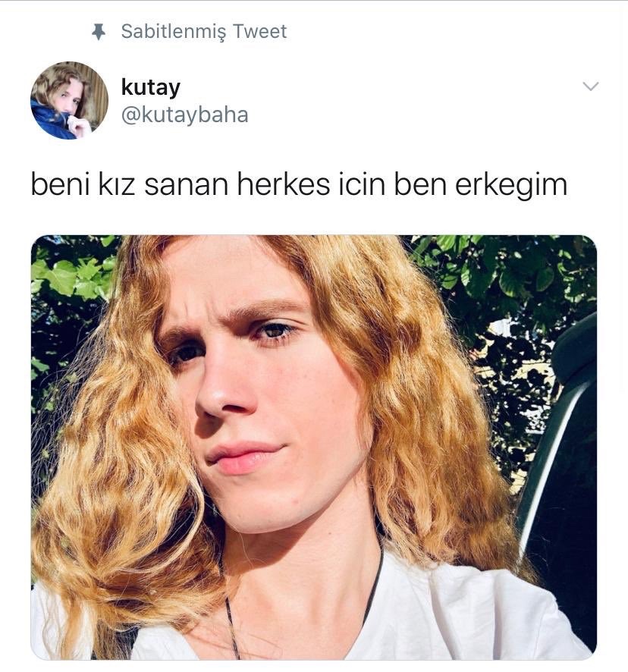Click the word "erkegim" in the tweet
The height and width of the screenshot is (672, 628).
click(x=511, y=186)
